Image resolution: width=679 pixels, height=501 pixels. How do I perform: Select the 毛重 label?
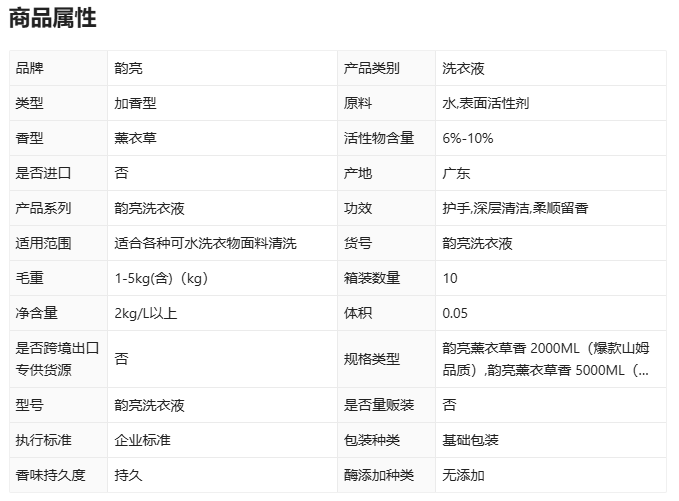pyautogui.click(x=29, y=278)
